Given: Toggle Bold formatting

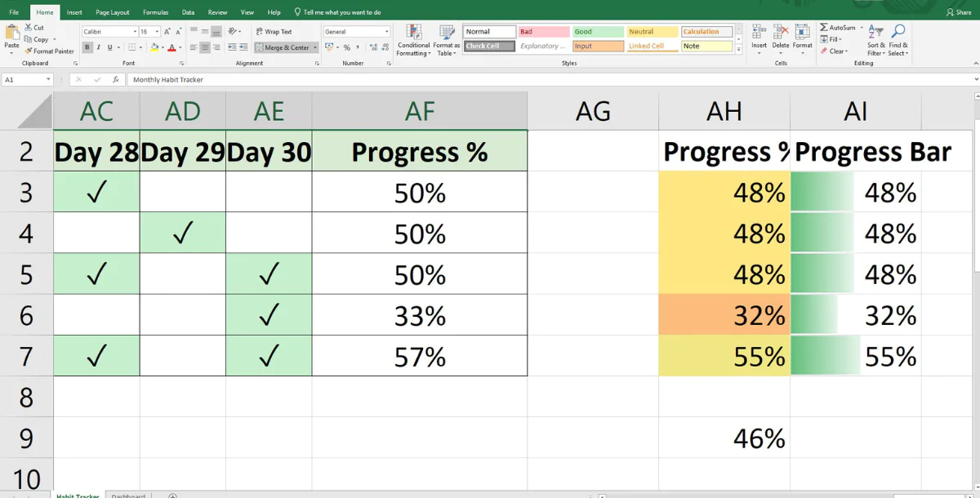Looking at the screenshot, I should point(87,47).
